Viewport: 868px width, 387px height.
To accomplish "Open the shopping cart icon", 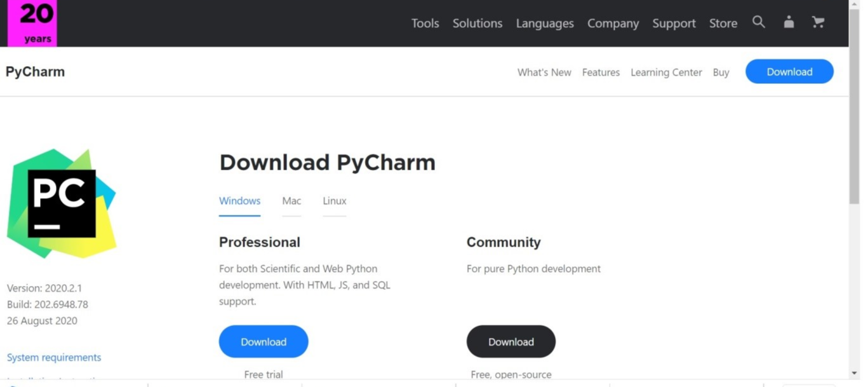I will click(818, 22).
